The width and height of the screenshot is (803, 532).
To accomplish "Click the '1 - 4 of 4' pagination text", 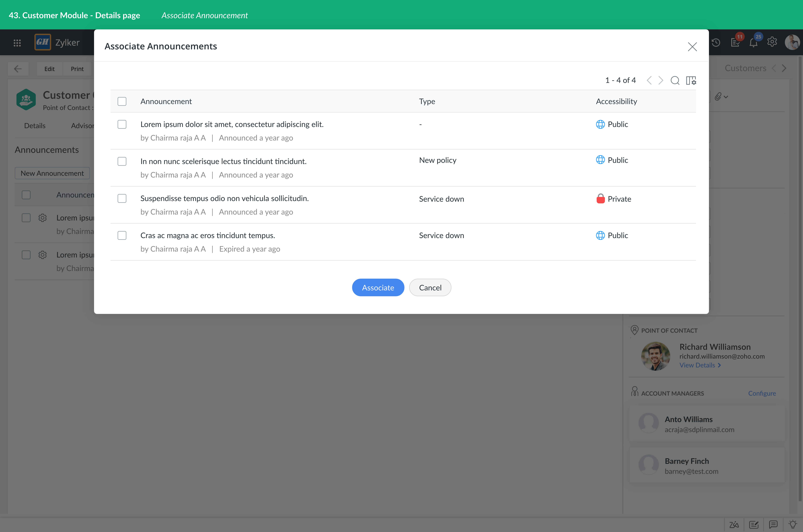I will click(x=620, y=80).
